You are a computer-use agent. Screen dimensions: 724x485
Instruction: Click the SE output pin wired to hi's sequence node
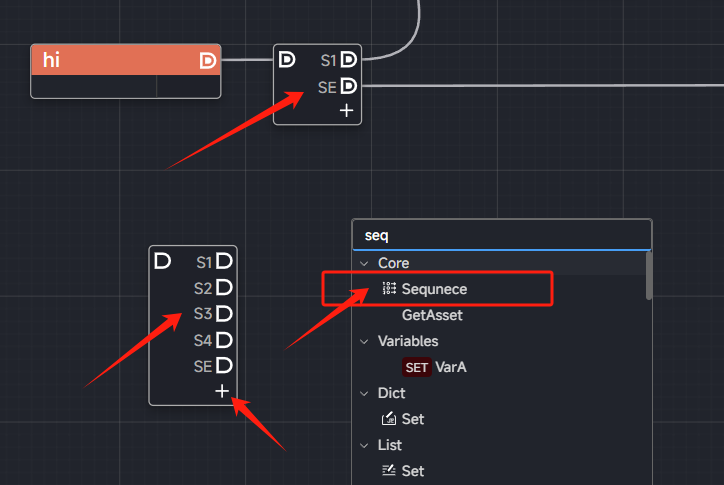pyautogui.click(x=348, y=86)
